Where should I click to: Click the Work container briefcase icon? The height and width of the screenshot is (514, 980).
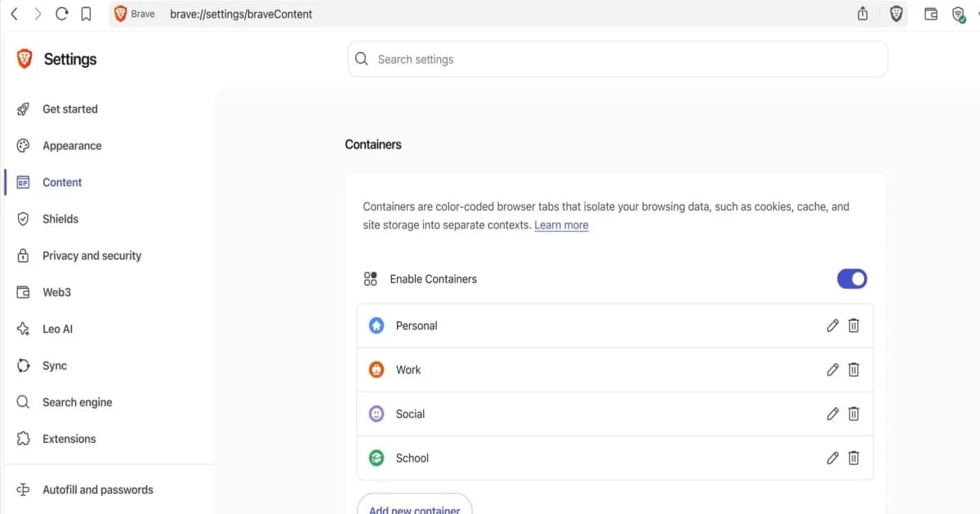coord(376,370)
